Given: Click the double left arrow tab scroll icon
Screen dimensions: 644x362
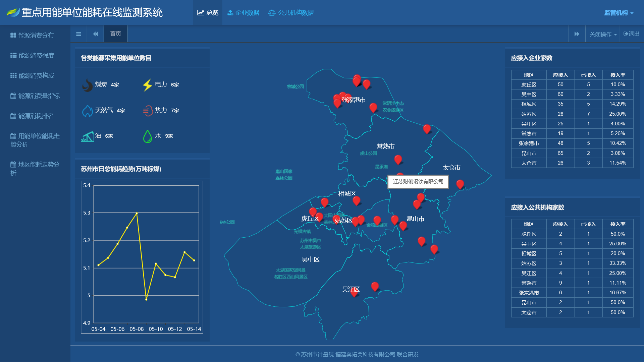Looking at the screenshot, I should coord(96,34).
